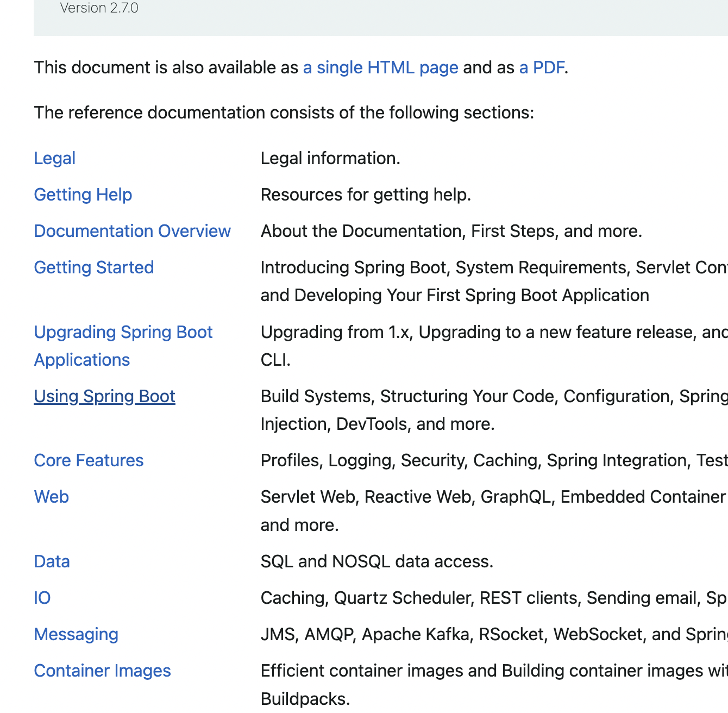Go to the Web section link
Screen dimensions: 728x713
pyautogui.click(x=51, y=497)
